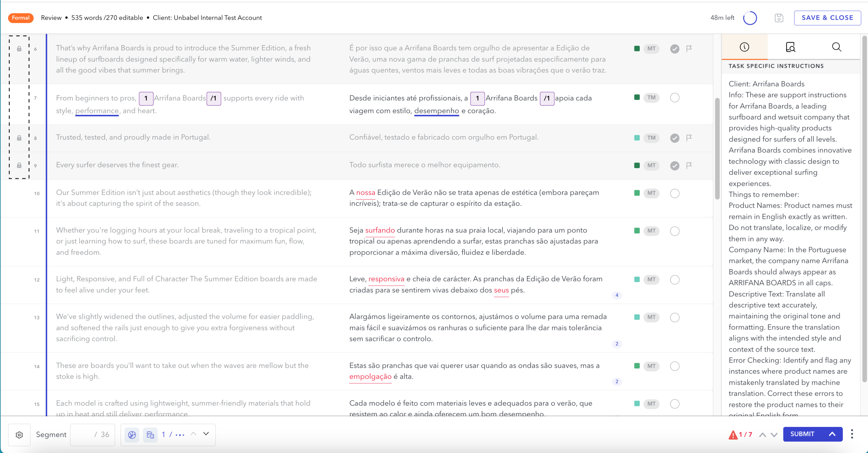Click the save disk icon
This screenshot has height=453, width=868.
click(x=779, y=18)
